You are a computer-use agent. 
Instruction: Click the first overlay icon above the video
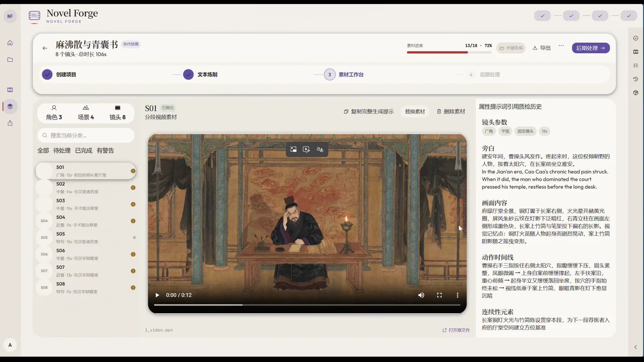tap(293, 149)
